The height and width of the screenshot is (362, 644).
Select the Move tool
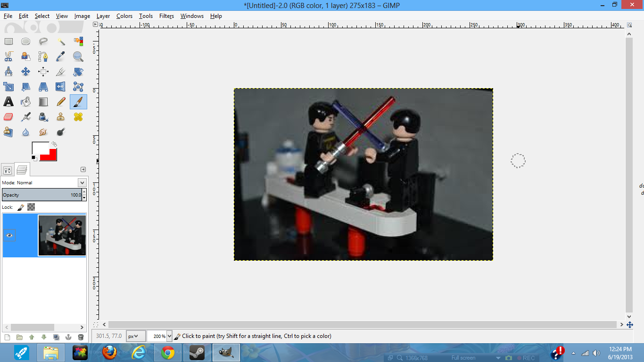(x=26, y=72)
